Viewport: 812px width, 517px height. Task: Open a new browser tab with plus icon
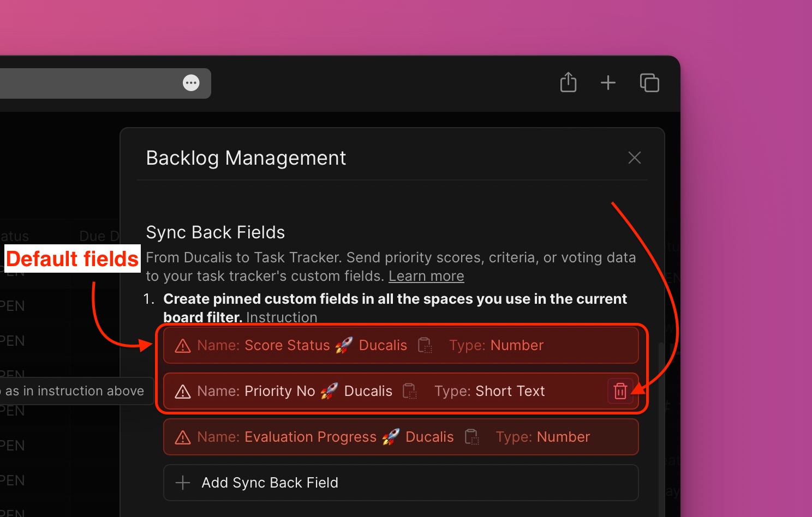click(608, 82)
